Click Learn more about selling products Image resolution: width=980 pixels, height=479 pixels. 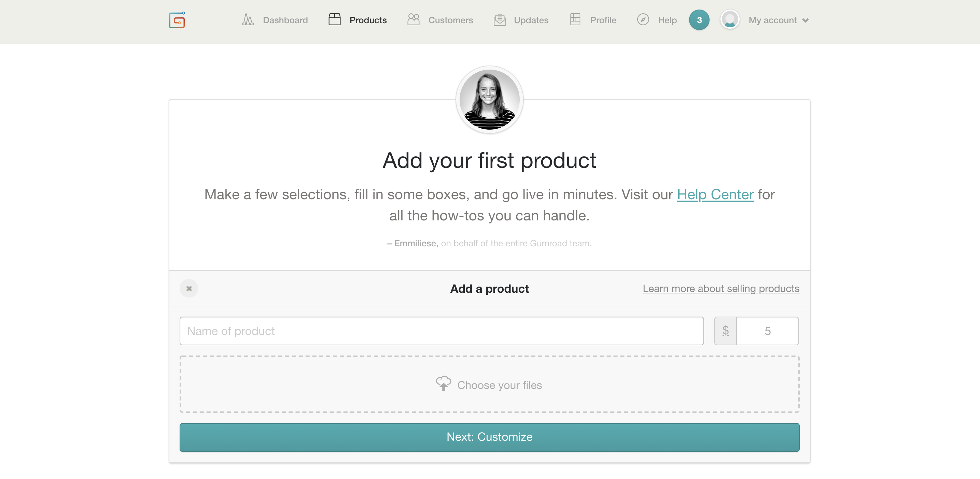tap(720, 289)
